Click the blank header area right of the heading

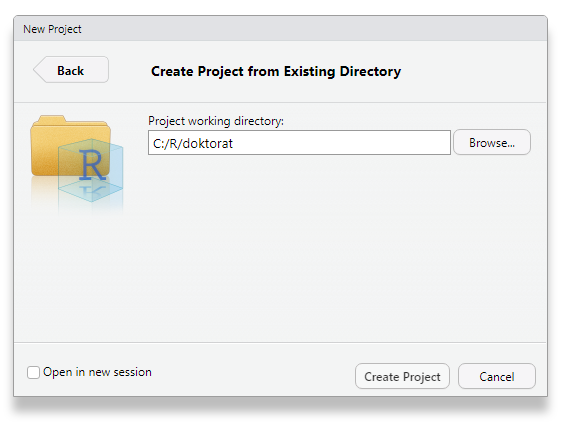point(471,71)
